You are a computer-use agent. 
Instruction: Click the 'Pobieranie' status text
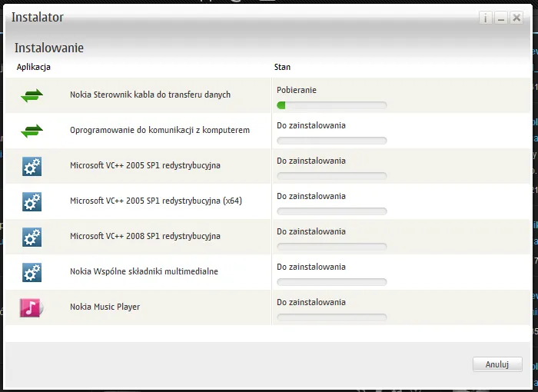point(297,90)
